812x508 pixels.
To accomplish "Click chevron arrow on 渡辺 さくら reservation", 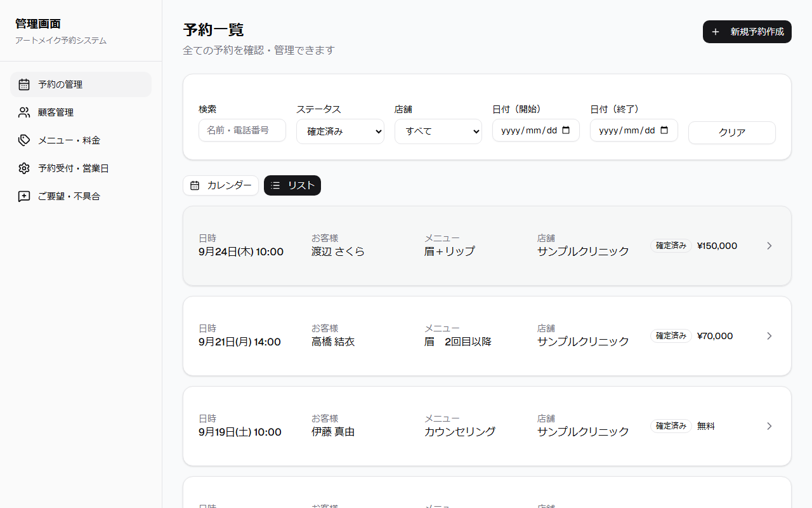I will coord(769,246).
